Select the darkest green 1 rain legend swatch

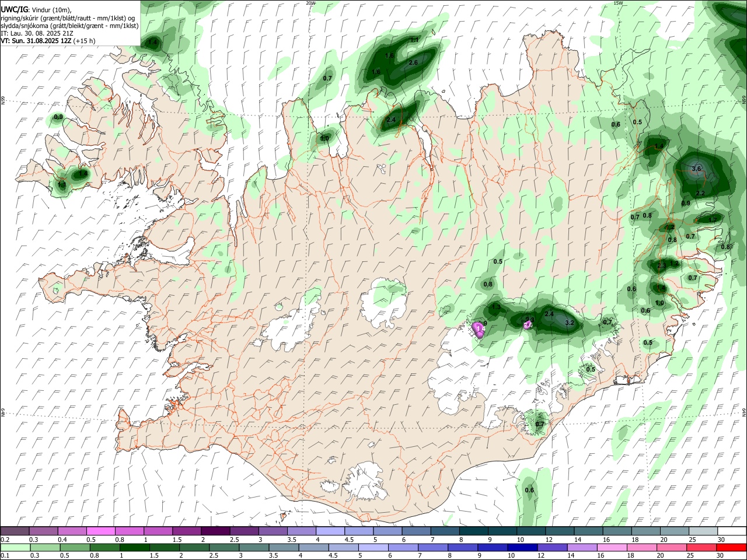135,548
